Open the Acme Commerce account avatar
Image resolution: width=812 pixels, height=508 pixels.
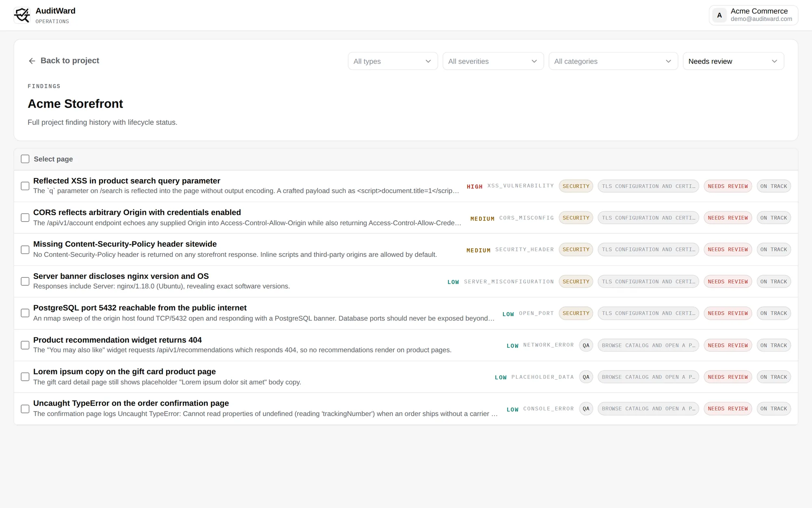(x=719, y=15)
